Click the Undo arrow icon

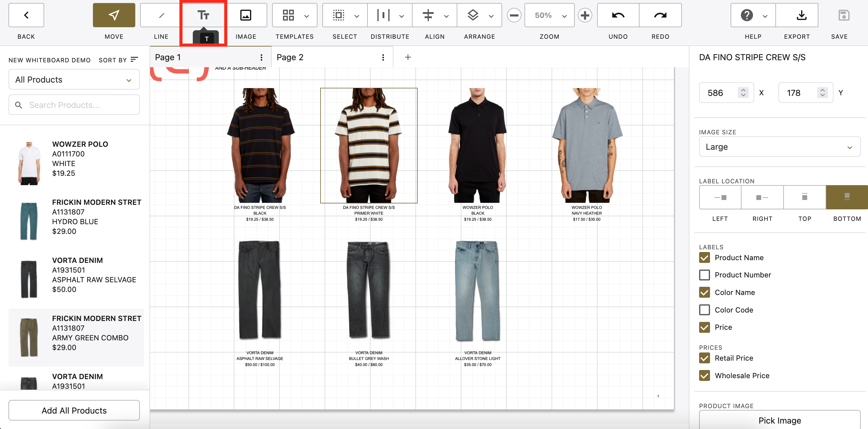(x=618, y=15)
